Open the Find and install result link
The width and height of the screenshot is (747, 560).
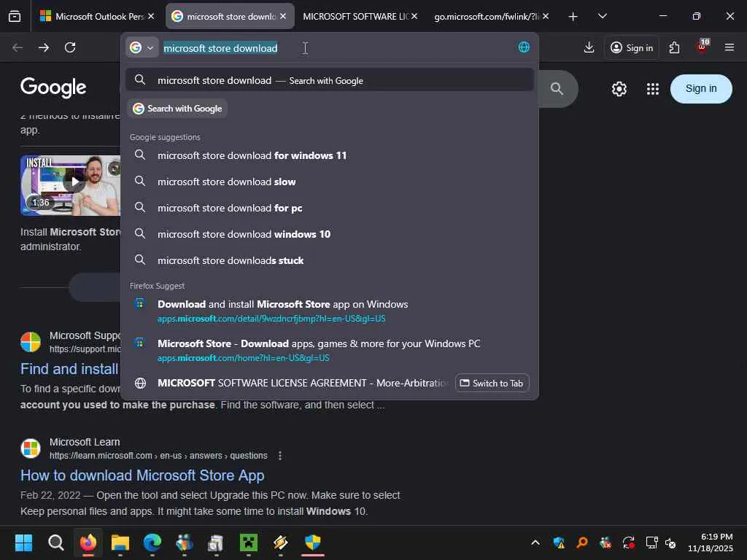pyautogui.click(x=69, y=368)
